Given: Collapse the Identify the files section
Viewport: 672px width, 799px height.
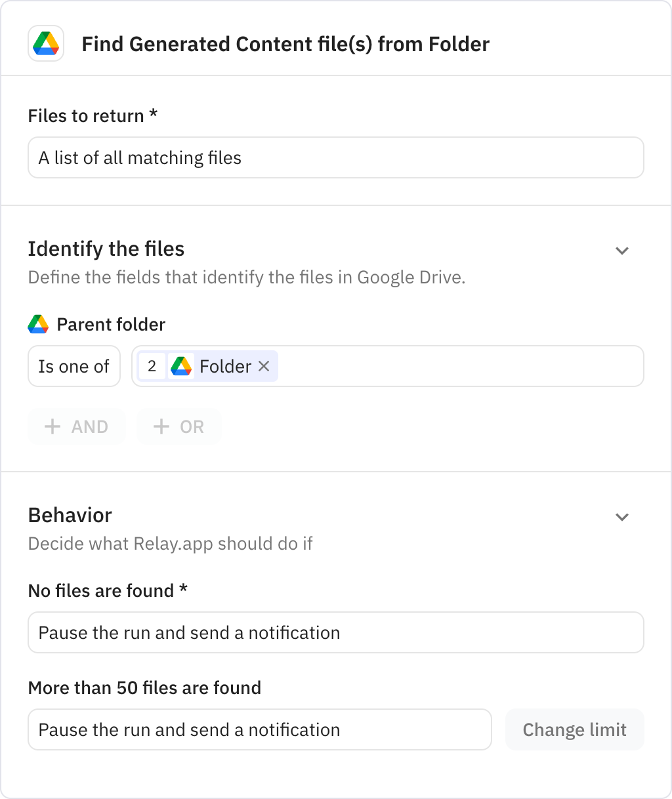Looking at the screenshot, I should tap(622, 251).
